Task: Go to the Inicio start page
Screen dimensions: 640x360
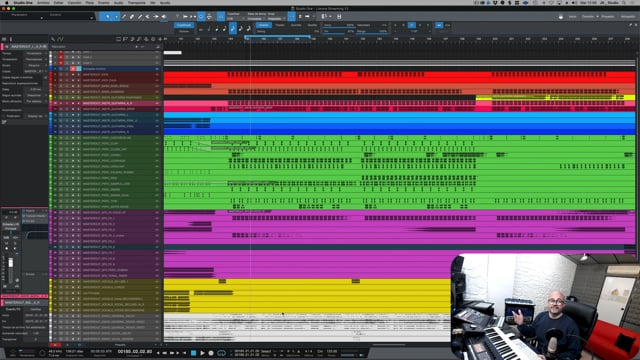Action: tap(572, 17)
